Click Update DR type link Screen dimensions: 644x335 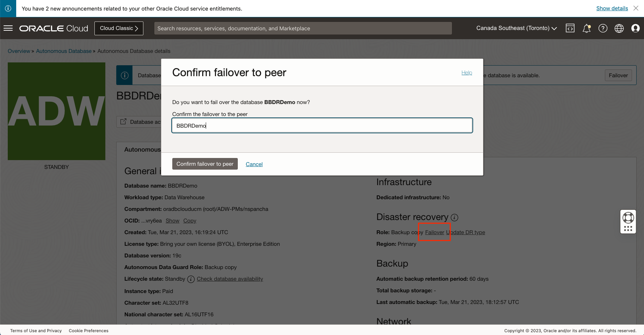466,232
